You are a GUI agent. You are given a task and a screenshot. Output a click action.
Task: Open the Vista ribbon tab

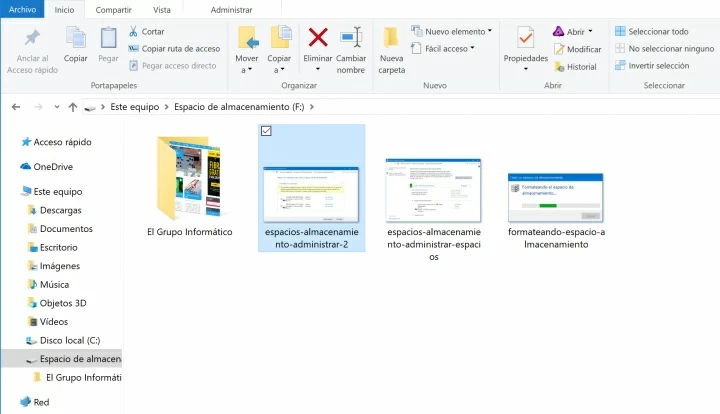pos(161,9)
